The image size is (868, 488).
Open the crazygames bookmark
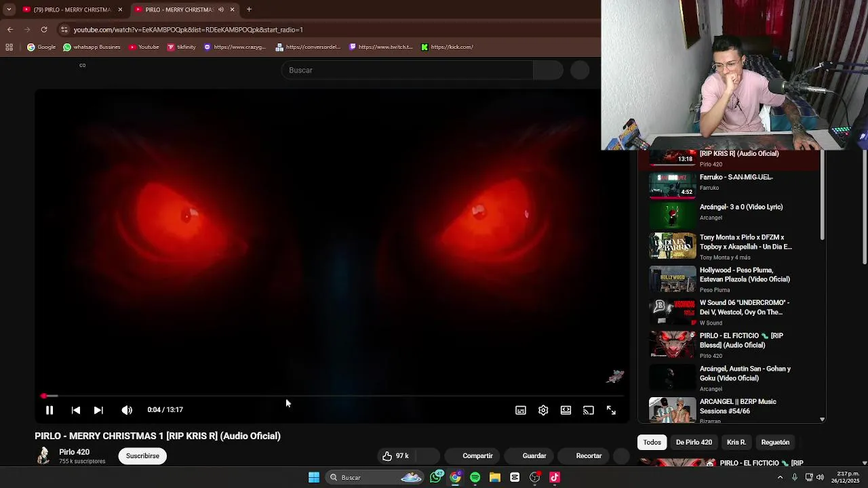click(235, 47)
